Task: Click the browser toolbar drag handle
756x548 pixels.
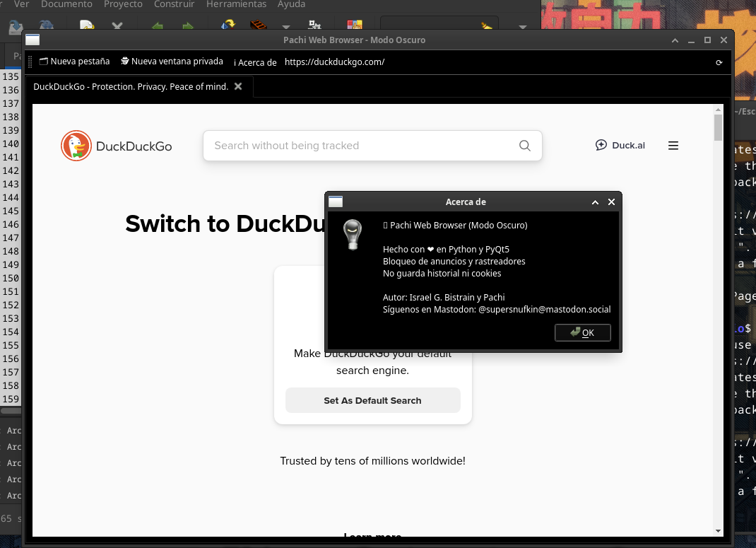Action: 30,62
